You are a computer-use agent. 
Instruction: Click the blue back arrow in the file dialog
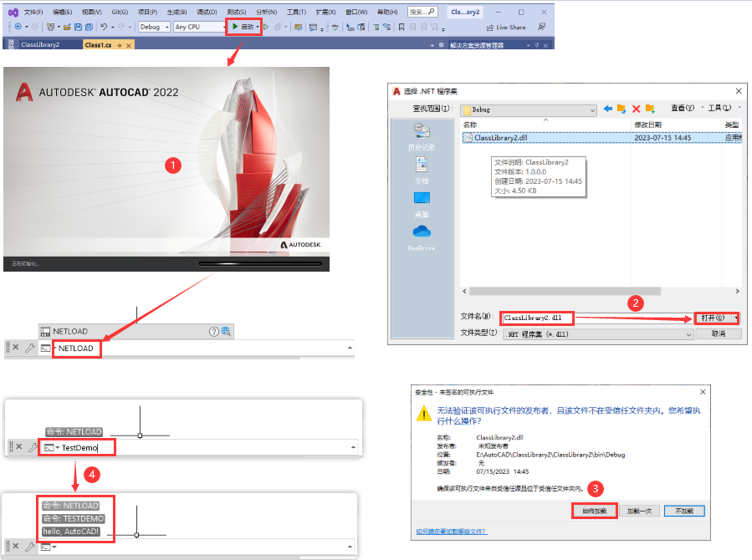[x=607, y=109]
